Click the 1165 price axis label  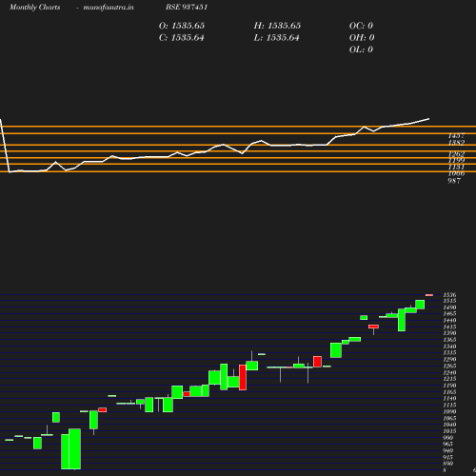449,392
